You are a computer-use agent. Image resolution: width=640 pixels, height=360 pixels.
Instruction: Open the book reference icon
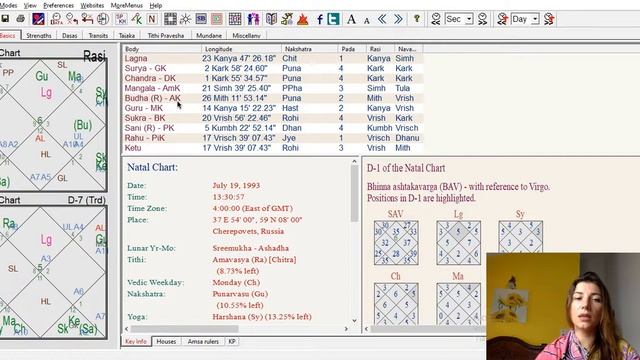[271, 19]
